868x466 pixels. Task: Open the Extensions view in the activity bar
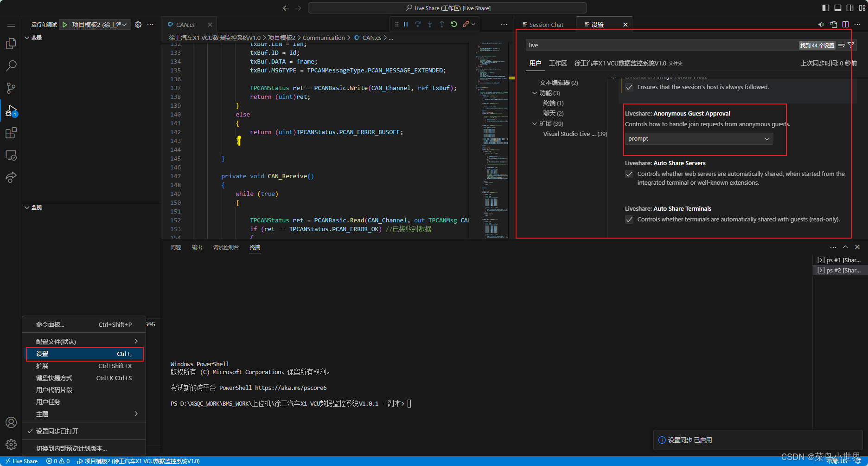(11, 133)
